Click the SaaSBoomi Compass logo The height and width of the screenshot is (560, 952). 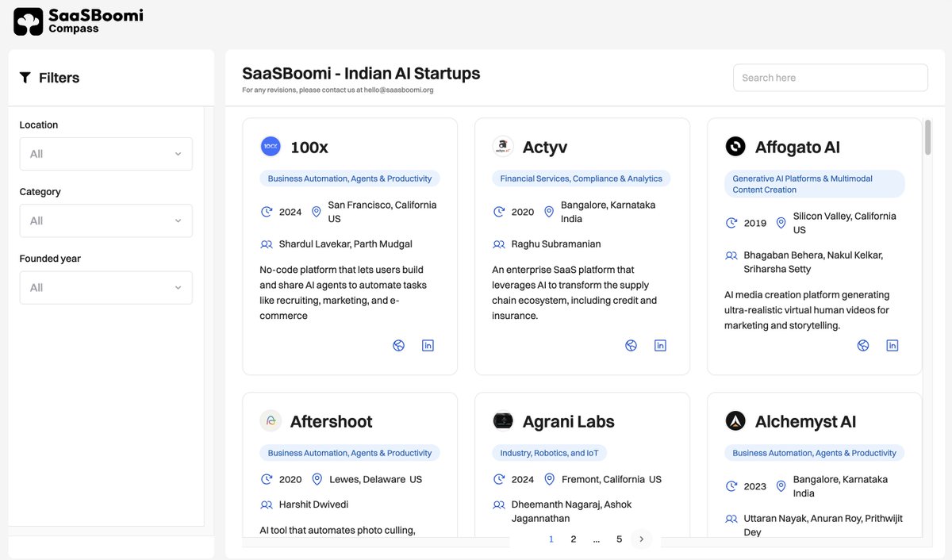tap(79, 21)
